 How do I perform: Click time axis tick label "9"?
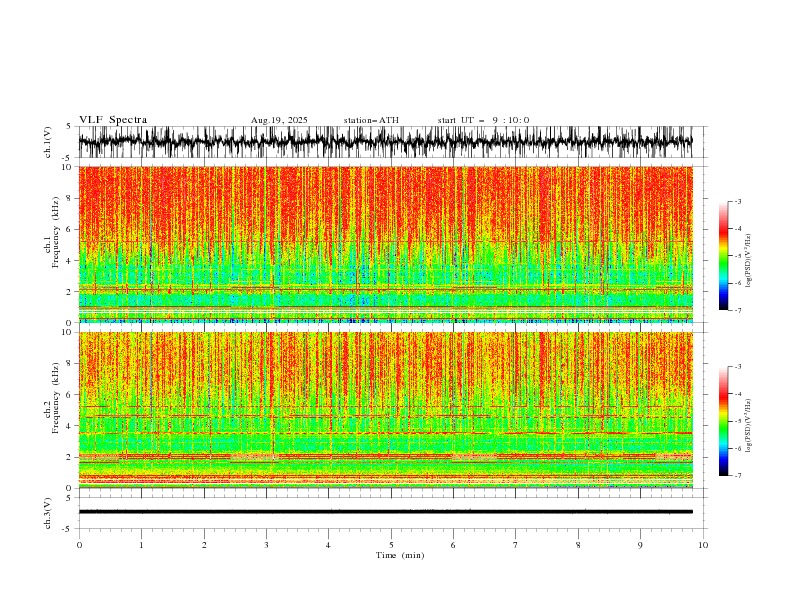640,545
